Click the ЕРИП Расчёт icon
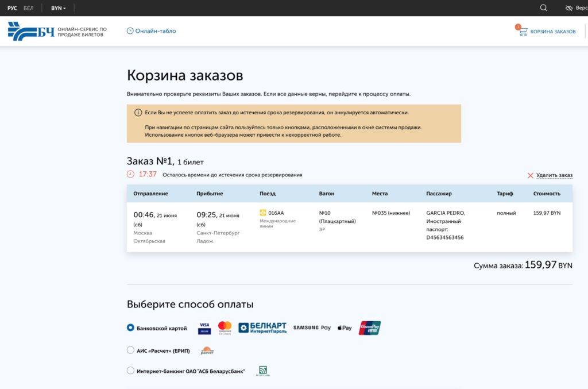Viewport: 588px width, 389px height. [x=207, y=349]
